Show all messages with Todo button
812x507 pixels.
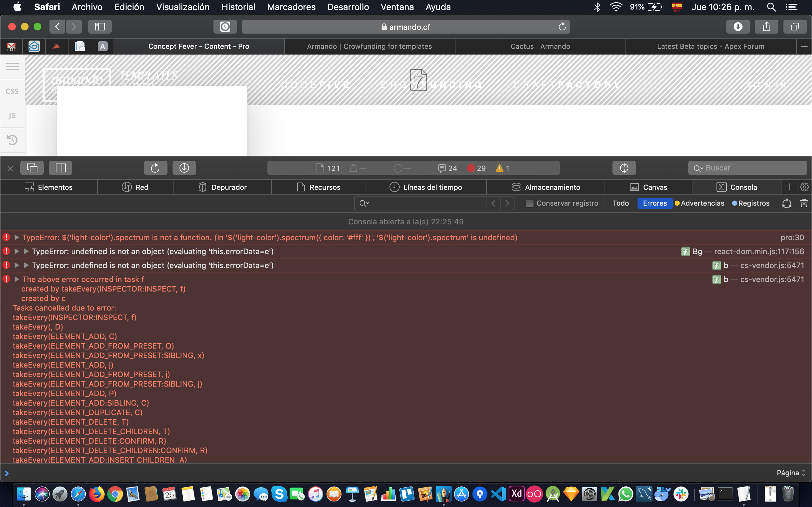tap(620, 203)
